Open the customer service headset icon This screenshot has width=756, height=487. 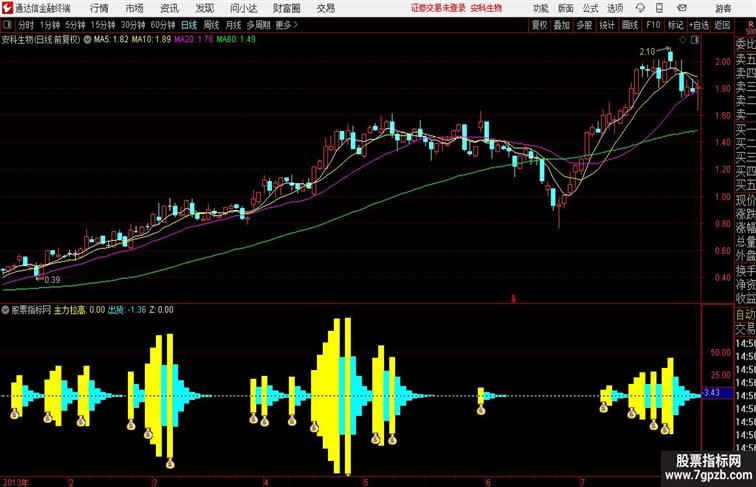[x=640, y=8]
